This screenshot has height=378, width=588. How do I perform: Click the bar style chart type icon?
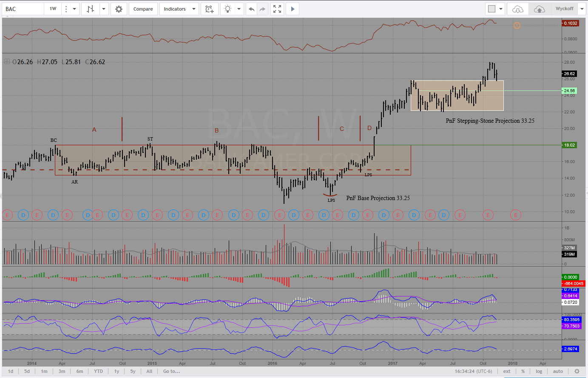coord(90,9)
